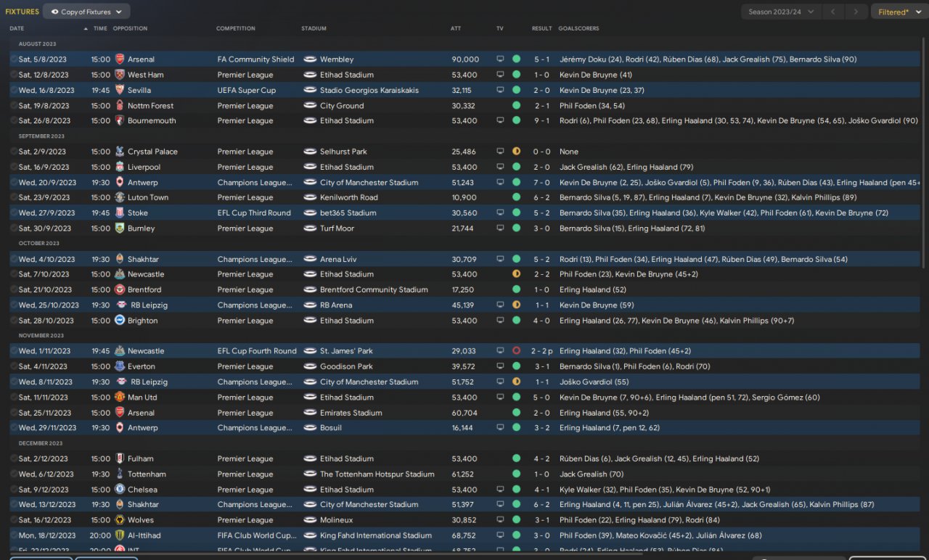929x560 pixels.
Task: Sort fixtures by the Date column header
Action: point(17,29)
